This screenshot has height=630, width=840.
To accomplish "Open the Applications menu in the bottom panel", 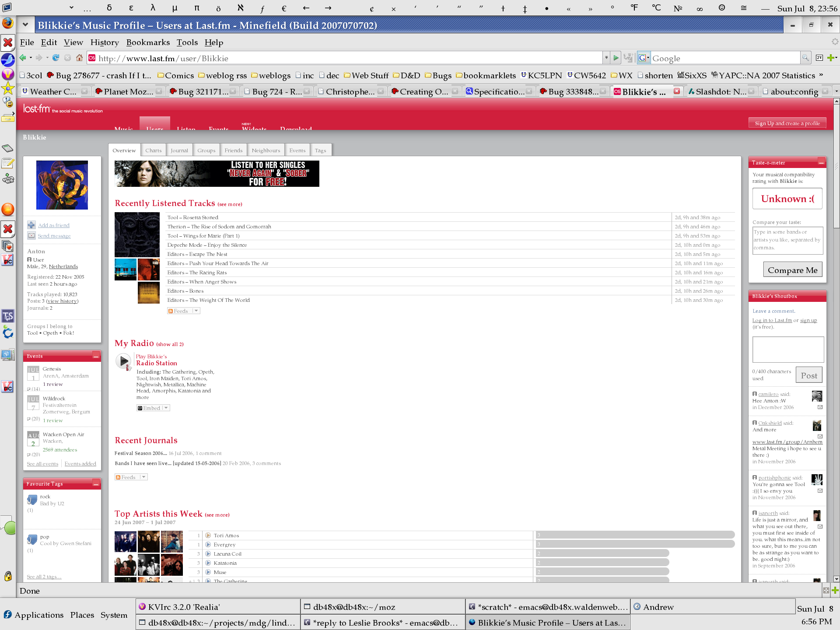I will (x=33, y=615).
